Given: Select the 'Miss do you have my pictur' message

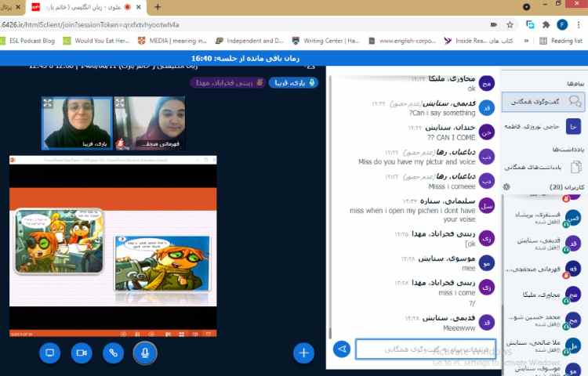Looking at the screenshot, I should point(416,162).
